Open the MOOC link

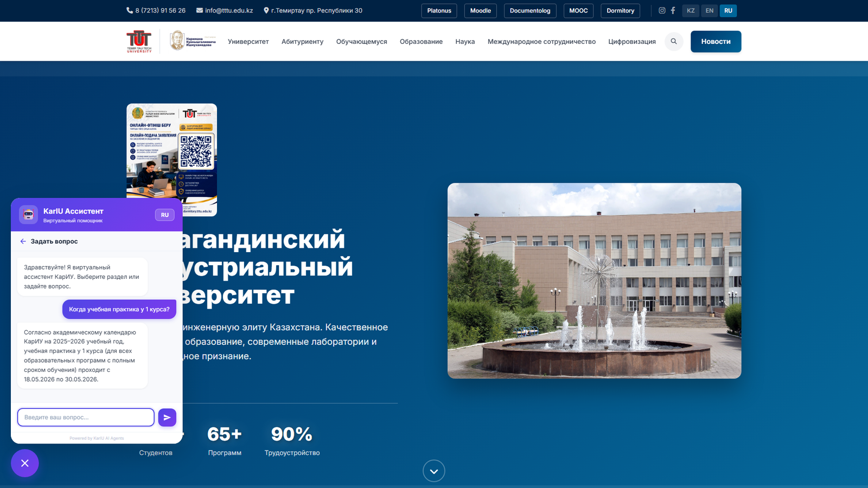[x=579, y=11]
